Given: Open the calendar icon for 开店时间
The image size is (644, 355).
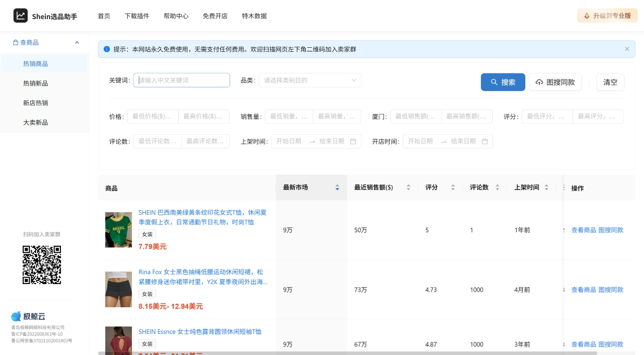Looking at the screenshot, I should tap(485, 141).
